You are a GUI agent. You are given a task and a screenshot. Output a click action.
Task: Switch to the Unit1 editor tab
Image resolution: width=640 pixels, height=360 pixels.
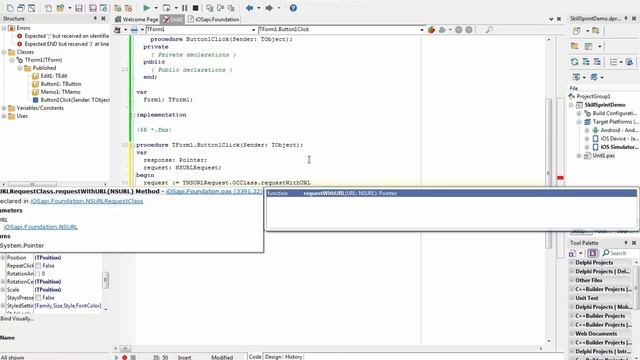(173, 19)
